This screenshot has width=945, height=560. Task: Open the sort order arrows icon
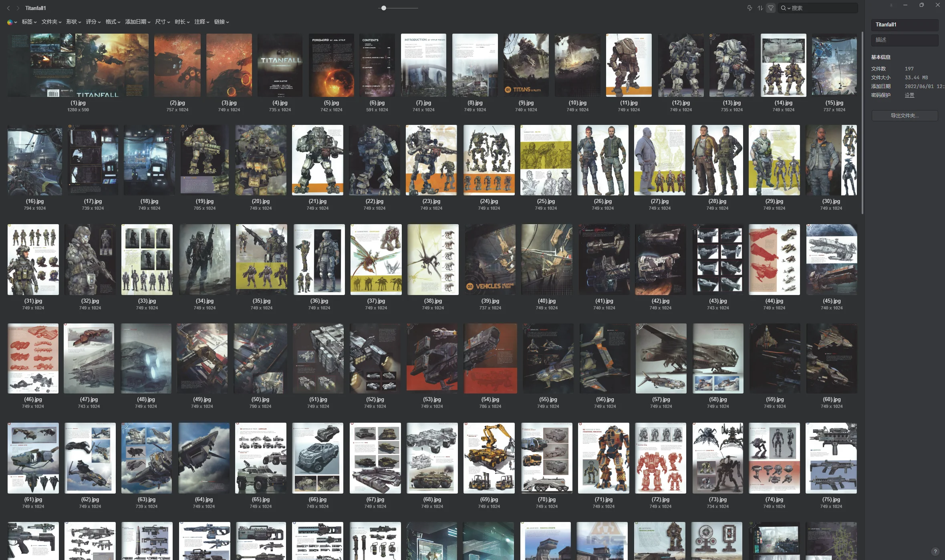tap(760, 8)
